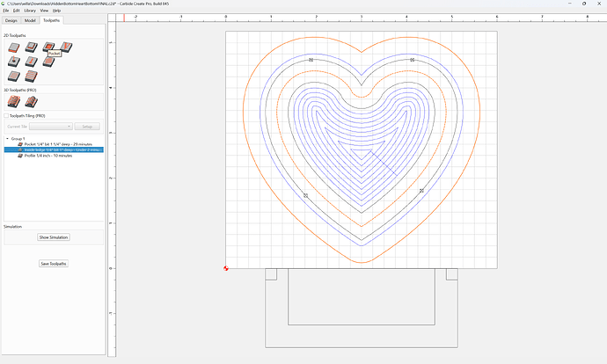Select the 3D Rough toolpath icon
Image resolution: width=607 pixels, height=364 pixels.
pos(14,102)
